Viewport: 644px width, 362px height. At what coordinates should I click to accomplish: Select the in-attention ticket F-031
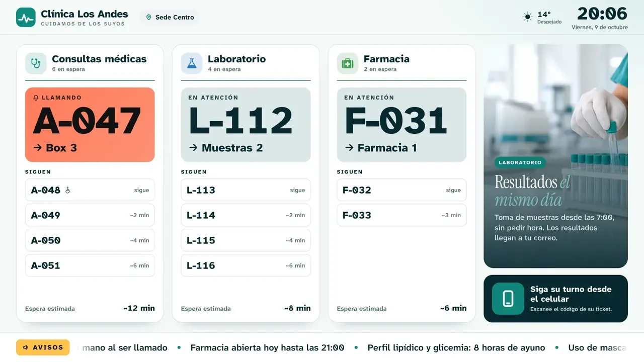402,125
